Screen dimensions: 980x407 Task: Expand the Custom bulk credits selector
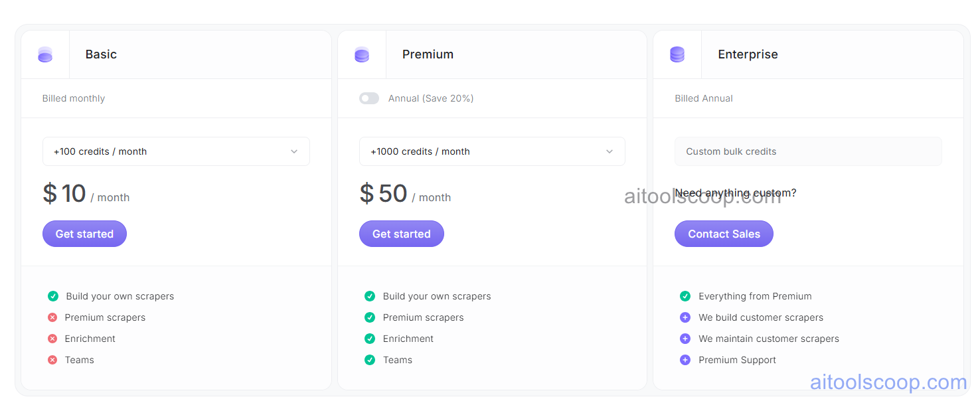[808, 151]
